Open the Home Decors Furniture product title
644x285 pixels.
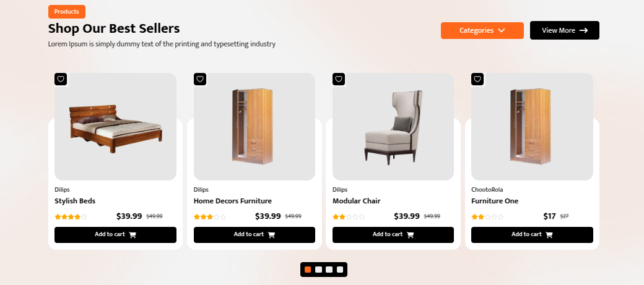(x=233, y=201)
